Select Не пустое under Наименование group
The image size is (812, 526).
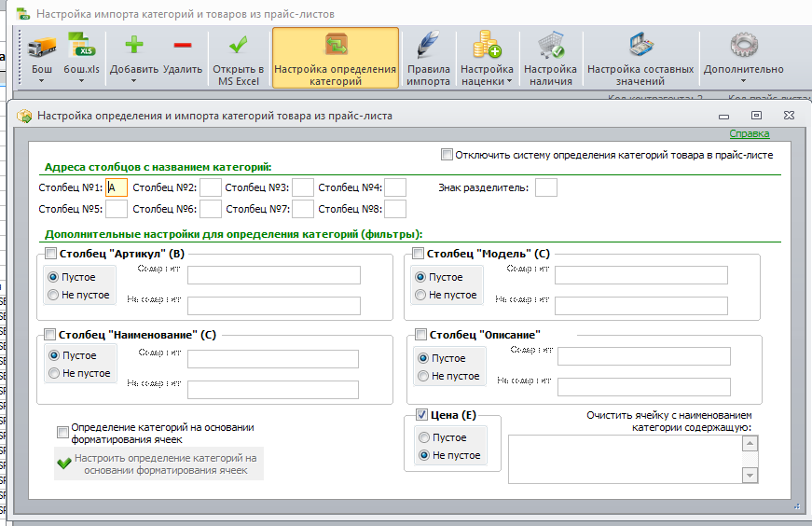tap(54, 373)
